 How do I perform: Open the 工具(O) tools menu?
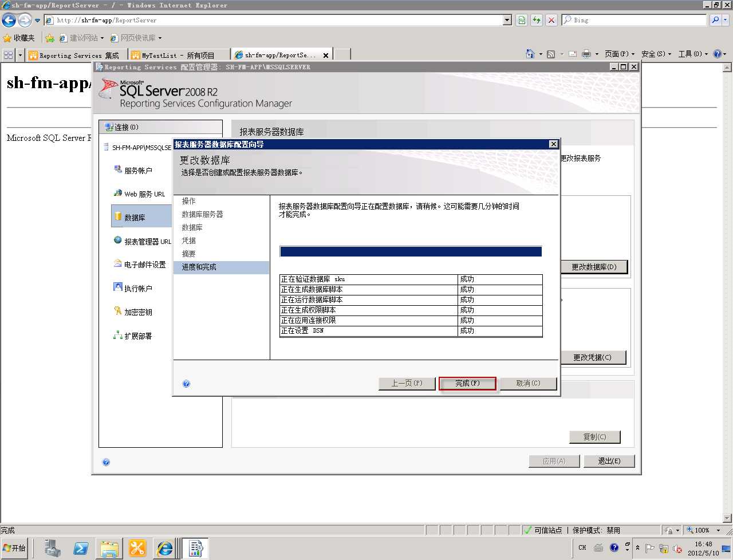693,54
